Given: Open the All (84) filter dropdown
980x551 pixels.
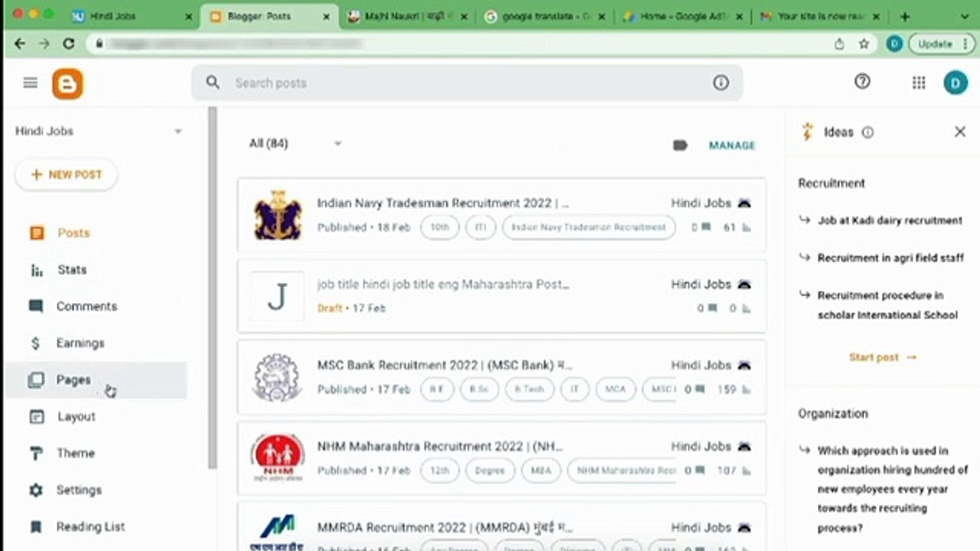Looking at the screenshot, I should coord(295,143).
